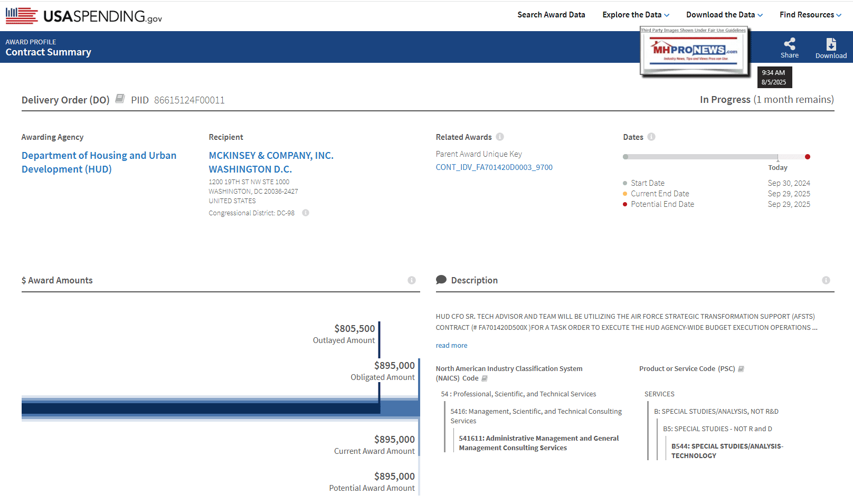Open Department of Housing and Urban Development link

pyautogui.click(x=99, y=162)
